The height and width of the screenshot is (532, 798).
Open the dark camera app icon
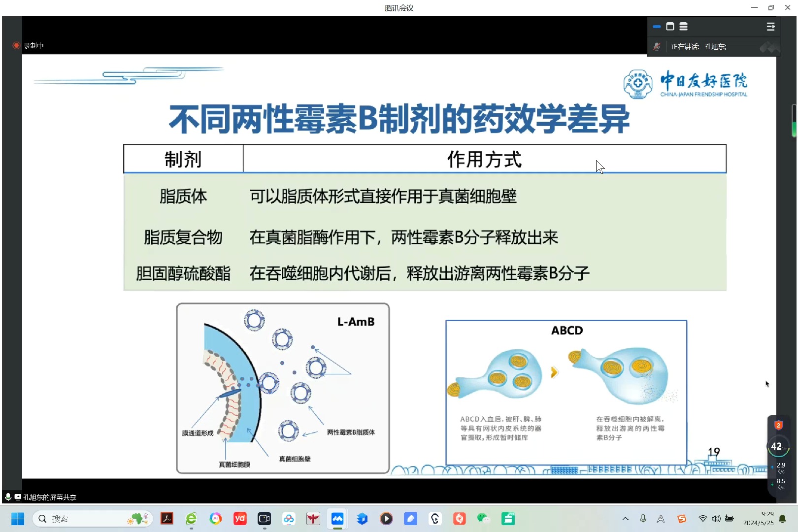tap(264, 519)
